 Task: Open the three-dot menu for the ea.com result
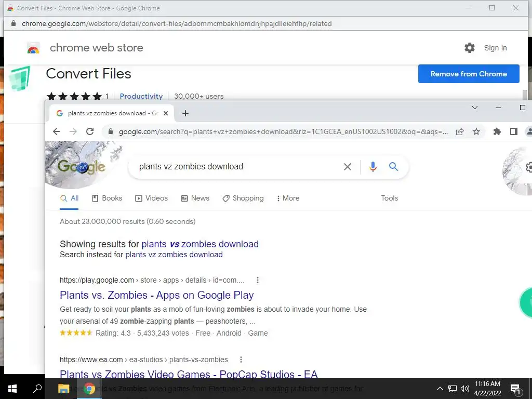click(241, 360)
